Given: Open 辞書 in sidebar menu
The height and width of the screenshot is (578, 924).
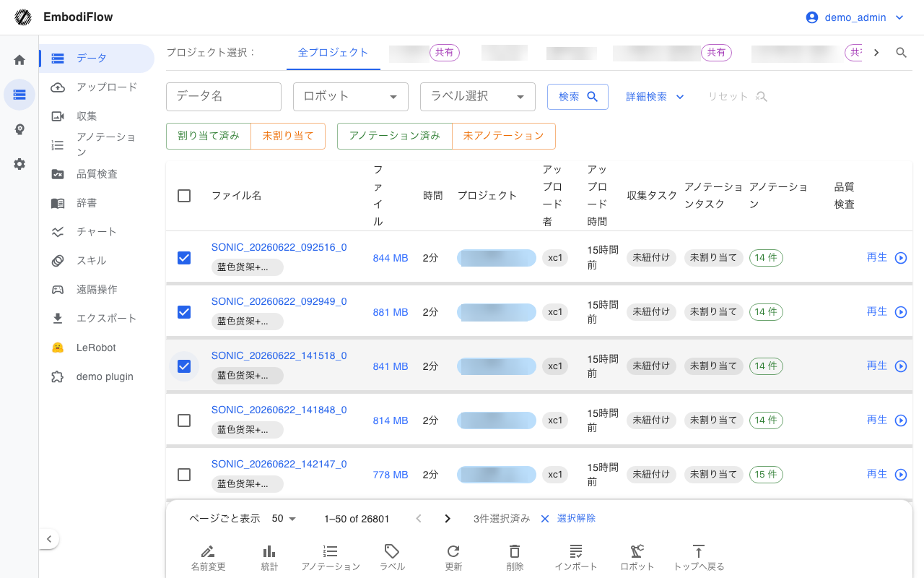Looking at the screenshot, I should [x=97, y=203].
